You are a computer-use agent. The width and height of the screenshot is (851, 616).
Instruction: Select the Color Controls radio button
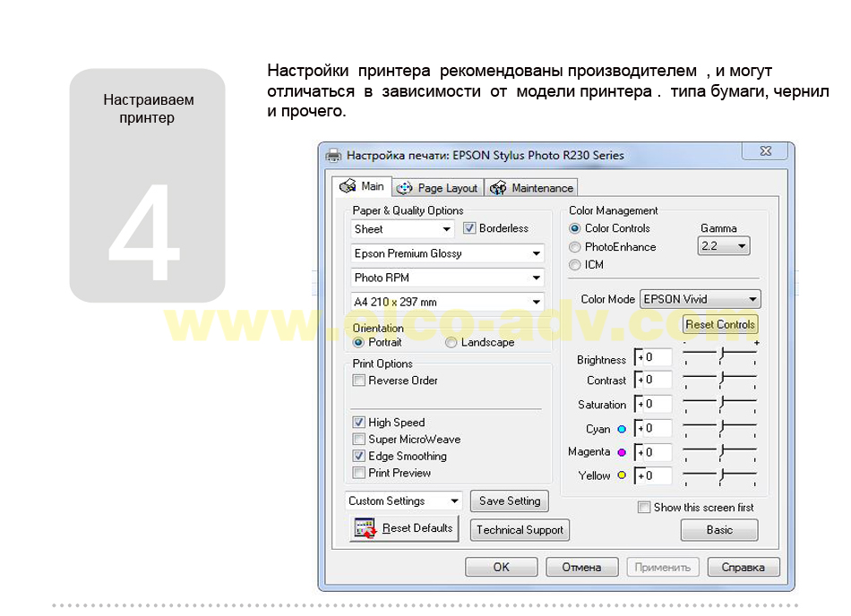pos(575,228)
